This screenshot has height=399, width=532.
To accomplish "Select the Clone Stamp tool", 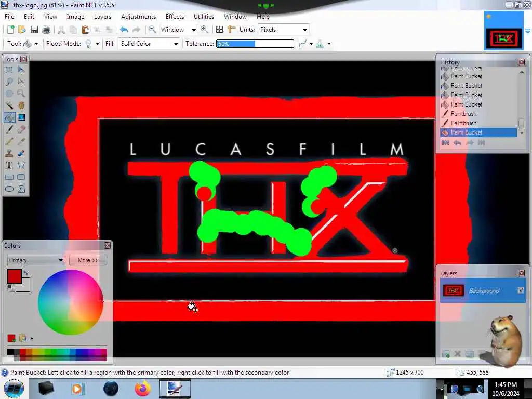I will point(9,153).
